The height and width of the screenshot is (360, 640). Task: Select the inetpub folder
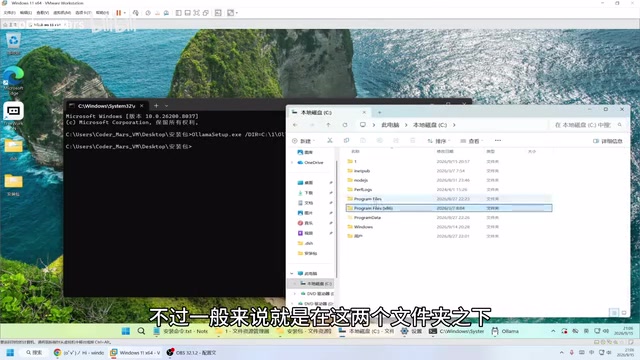[449, 171]
